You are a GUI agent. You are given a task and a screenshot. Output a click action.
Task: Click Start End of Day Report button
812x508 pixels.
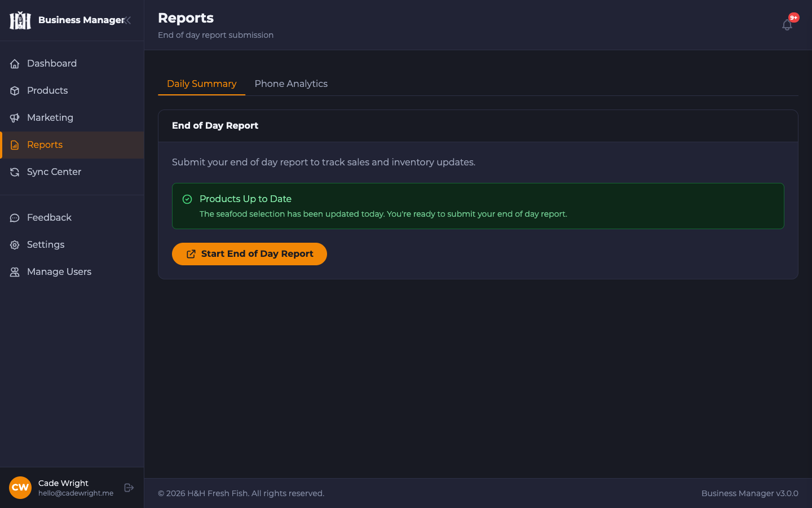[249, 254]
